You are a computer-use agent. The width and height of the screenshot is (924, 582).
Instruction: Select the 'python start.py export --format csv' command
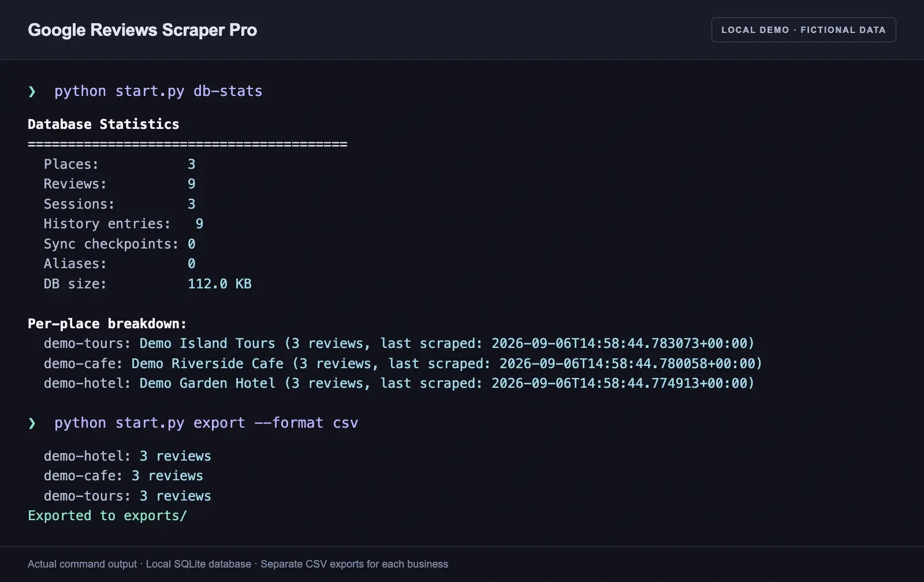pos(206,423)
